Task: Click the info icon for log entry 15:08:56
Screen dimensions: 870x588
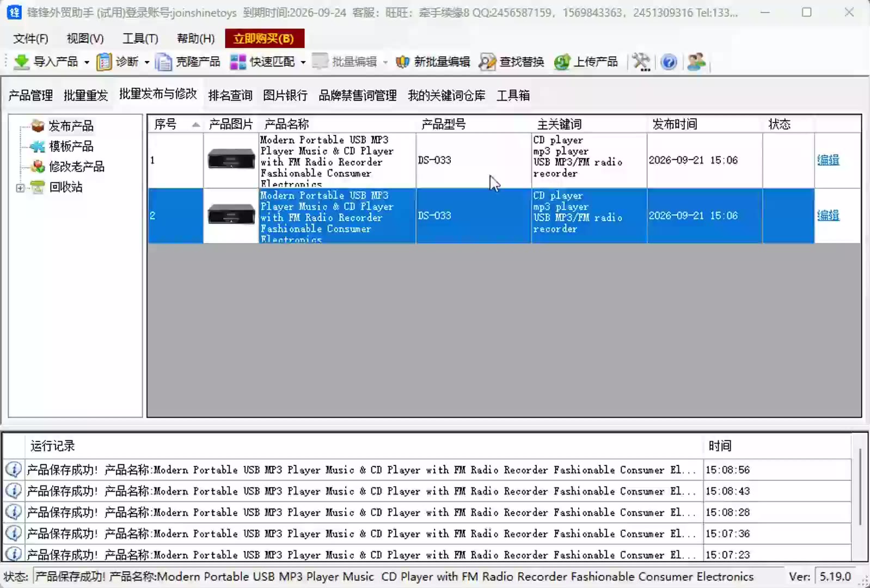Action: point(14,469)
